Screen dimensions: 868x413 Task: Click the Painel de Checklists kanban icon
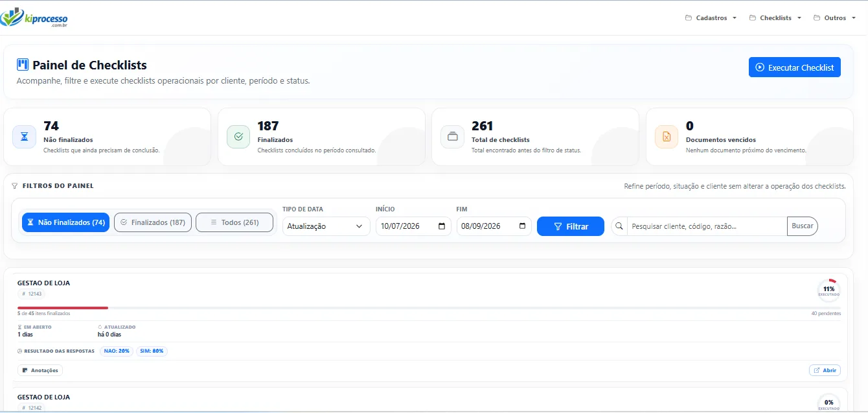(23, 65)
